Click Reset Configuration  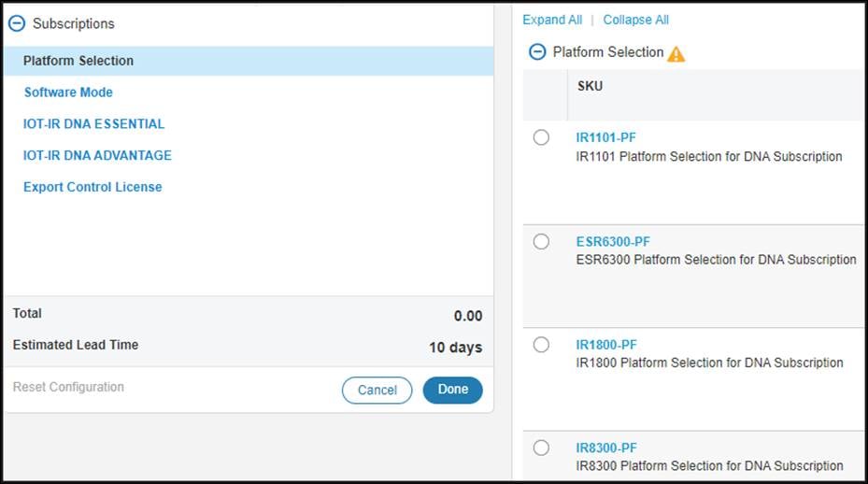68,387
